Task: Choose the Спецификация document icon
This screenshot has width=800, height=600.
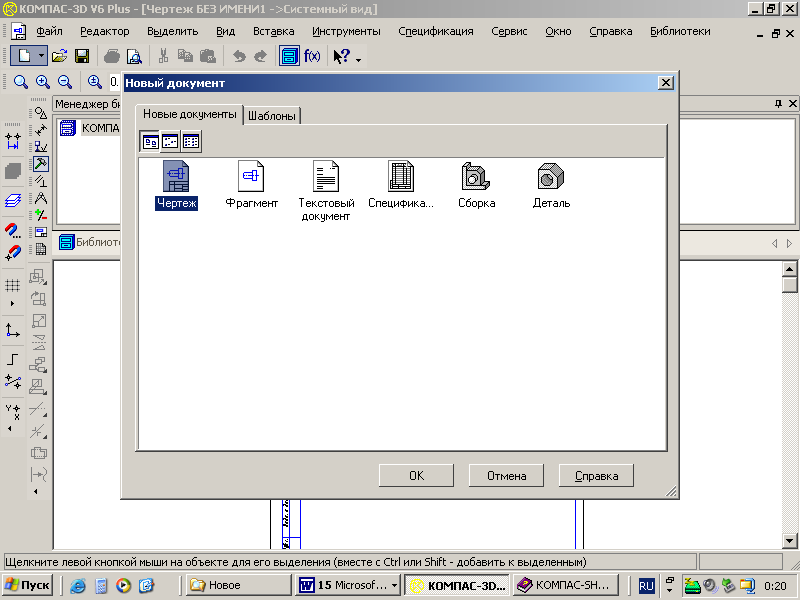Action: click(401, 185)
